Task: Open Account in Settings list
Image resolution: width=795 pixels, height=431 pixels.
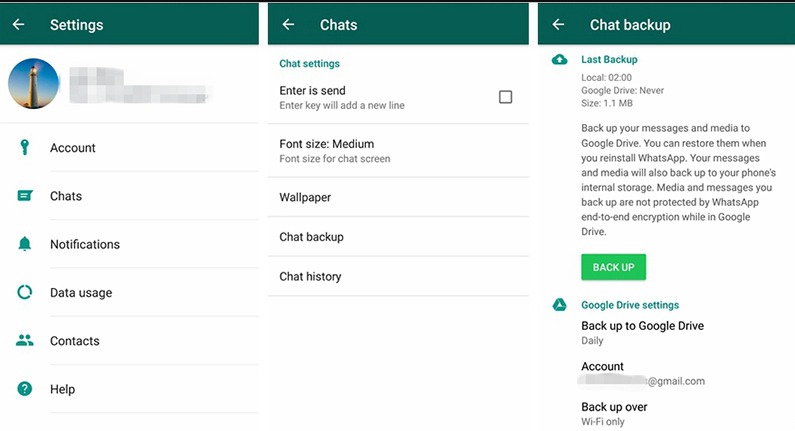Action: [129, 148]
